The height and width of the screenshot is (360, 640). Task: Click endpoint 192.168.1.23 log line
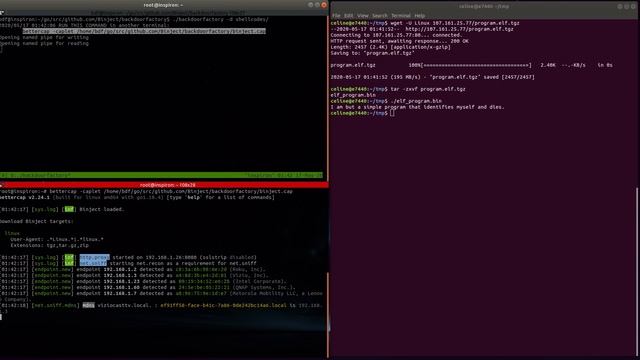[143, 281]
